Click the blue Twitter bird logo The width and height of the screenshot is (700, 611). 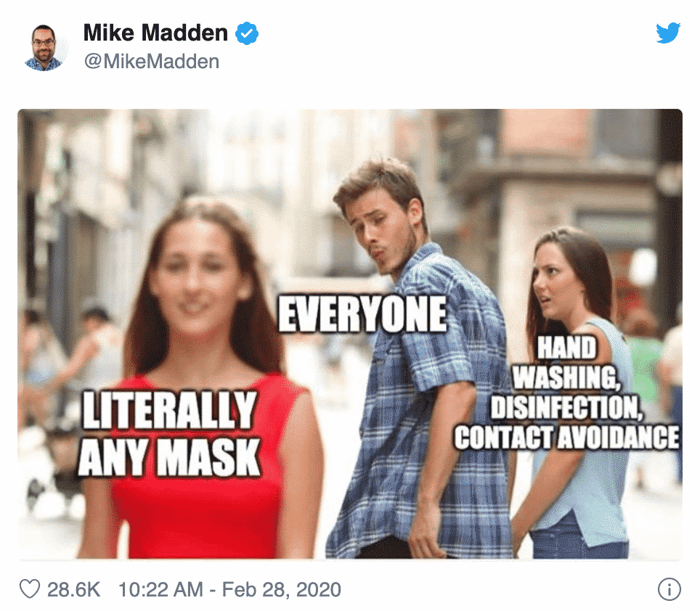tap(668, 33)
